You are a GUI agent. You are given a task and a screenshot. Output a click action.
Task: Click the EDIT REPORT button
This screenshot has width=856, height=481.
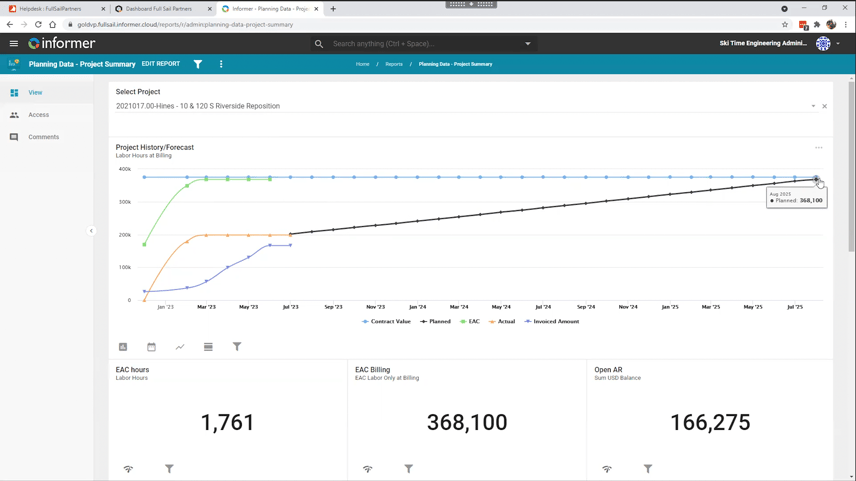[160, 64]
